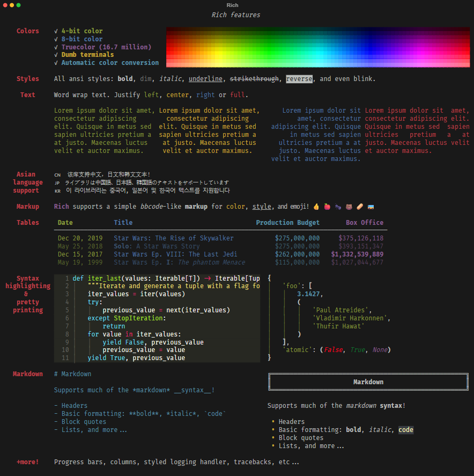Click code line number 1
The height and width of the screenshot is (476, 474).
pos(66,279)
